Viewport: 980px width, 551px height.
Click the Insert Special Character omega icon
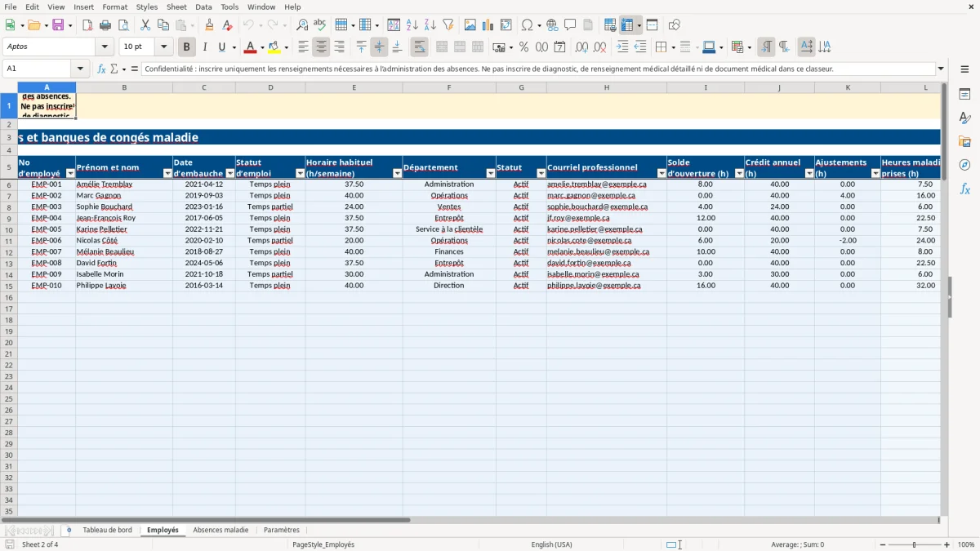pyautogui.click(x=527, y=25)
